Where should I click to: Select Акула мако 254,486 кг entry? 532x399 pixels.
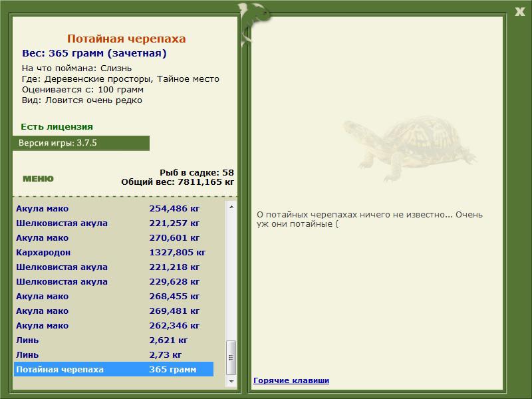click(114, 208)
